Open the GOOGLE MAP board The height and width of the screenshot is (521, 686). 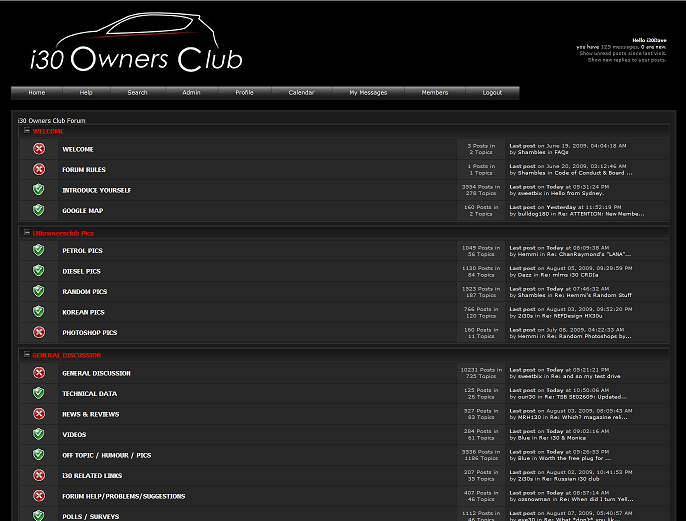(83, 210)
